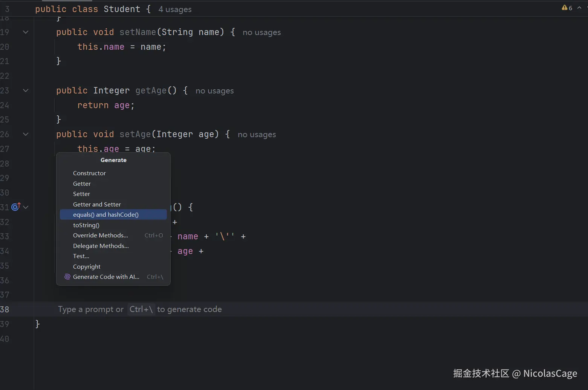Click 'no usages' hint beside setName
588x390 pixels.
click(x=262, y=32)
